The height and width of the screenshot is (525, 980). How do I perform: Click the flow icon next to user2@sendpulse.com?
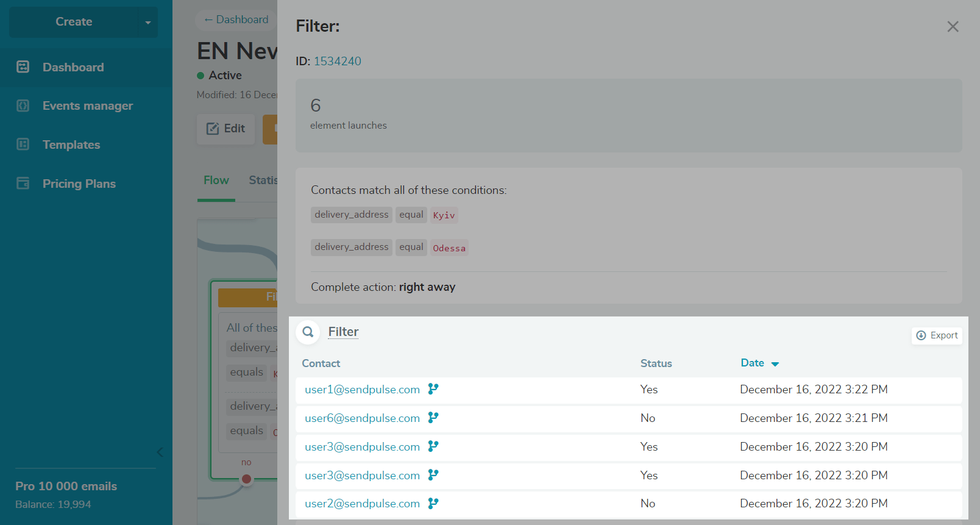(433, 504)
